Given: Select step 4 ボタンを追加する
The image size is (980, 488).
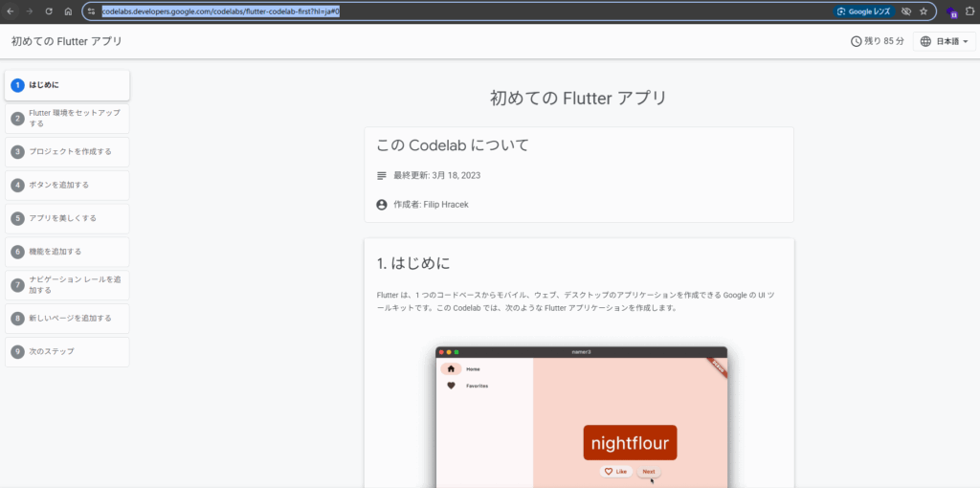Looking at the screenshot, I should pyautogui.click(x=67, y=185).
